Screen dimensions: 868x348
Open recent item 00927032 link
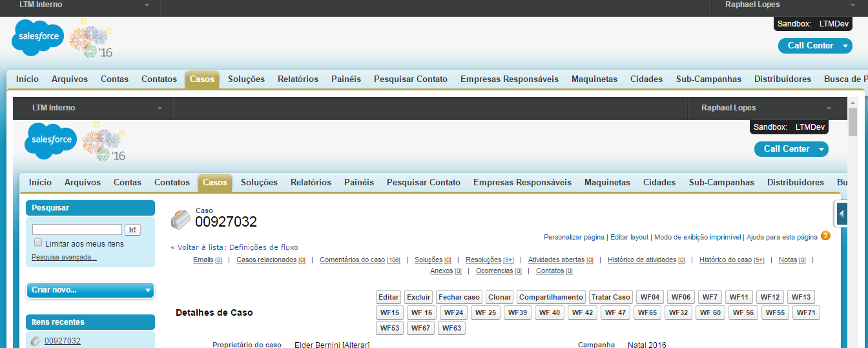coord(63,341)
